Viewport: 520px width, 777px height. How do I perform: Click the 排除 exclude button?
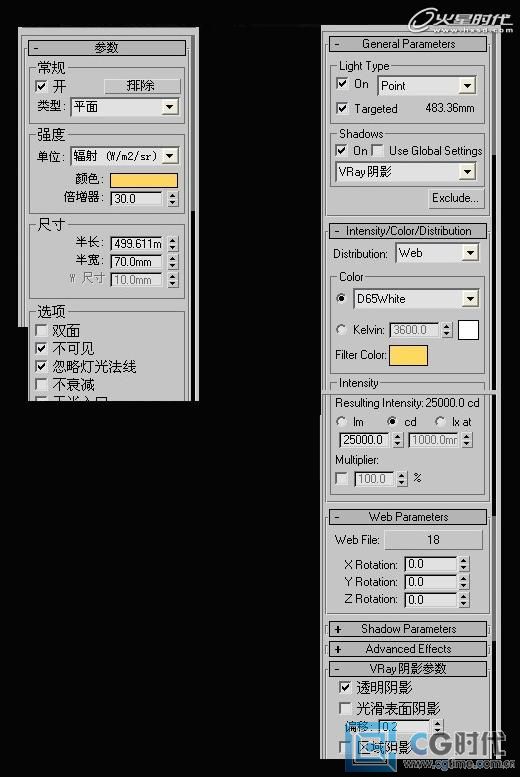142,86
